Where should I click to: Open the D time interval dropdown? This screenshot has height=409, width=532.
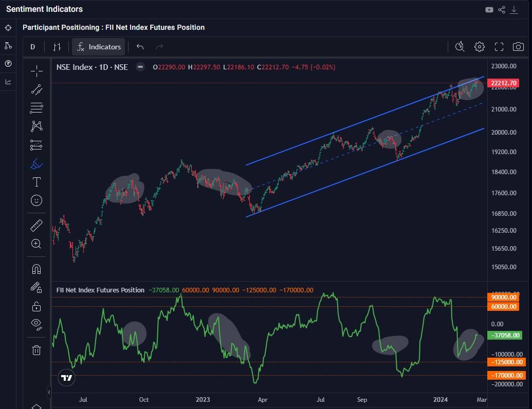click(x=33, y=47)
